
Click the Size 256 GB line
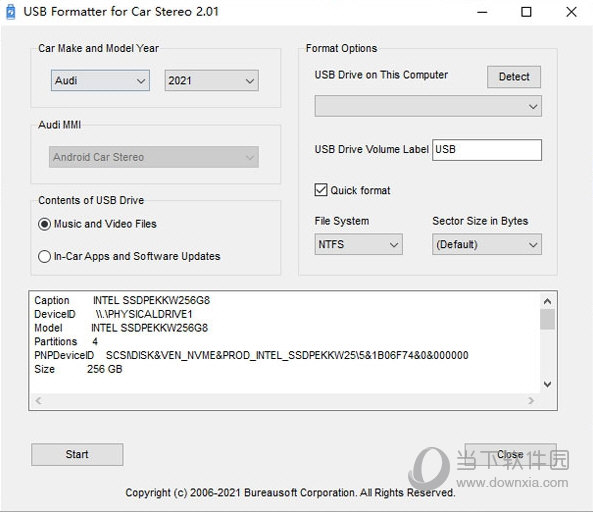(x=78, y=369)
